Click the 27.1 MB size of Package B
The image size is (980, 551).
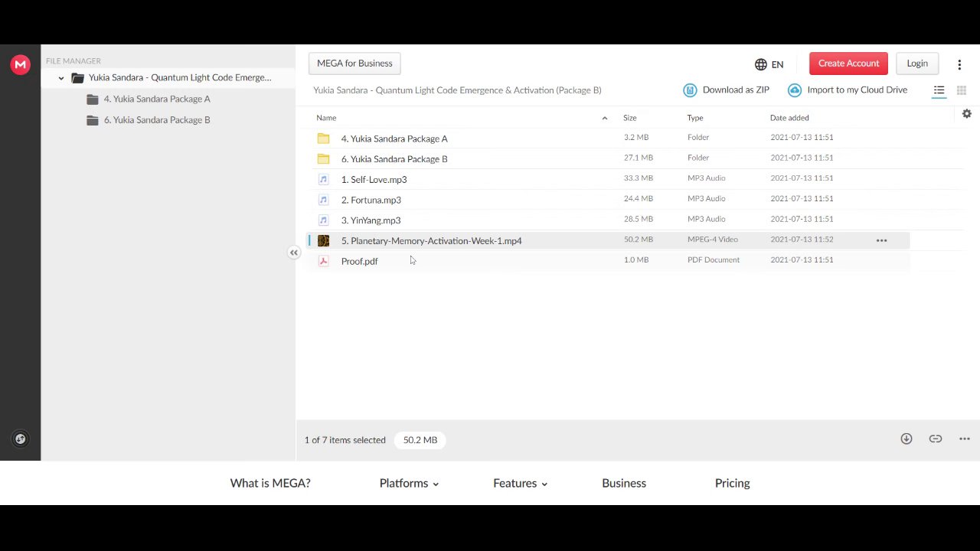coord(639,158)
